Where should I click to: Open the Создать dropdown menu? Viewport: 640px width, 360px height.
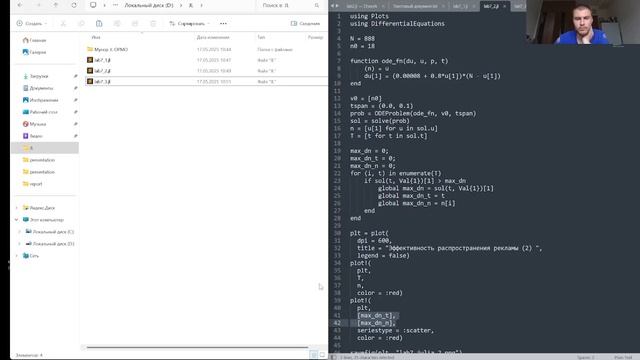32,24
